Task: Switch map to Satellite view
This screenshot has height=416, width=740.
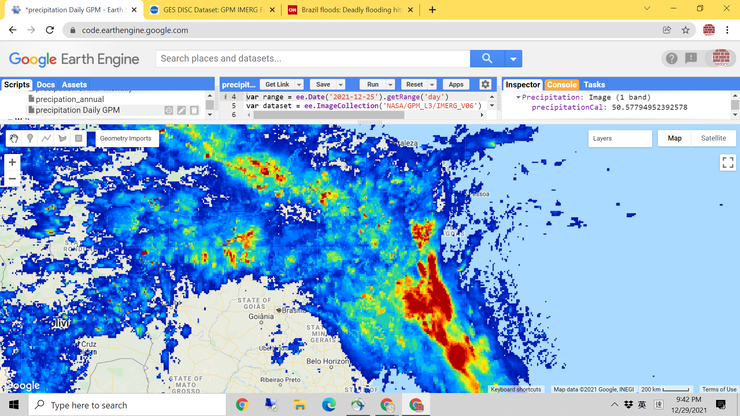Action: 713,138
